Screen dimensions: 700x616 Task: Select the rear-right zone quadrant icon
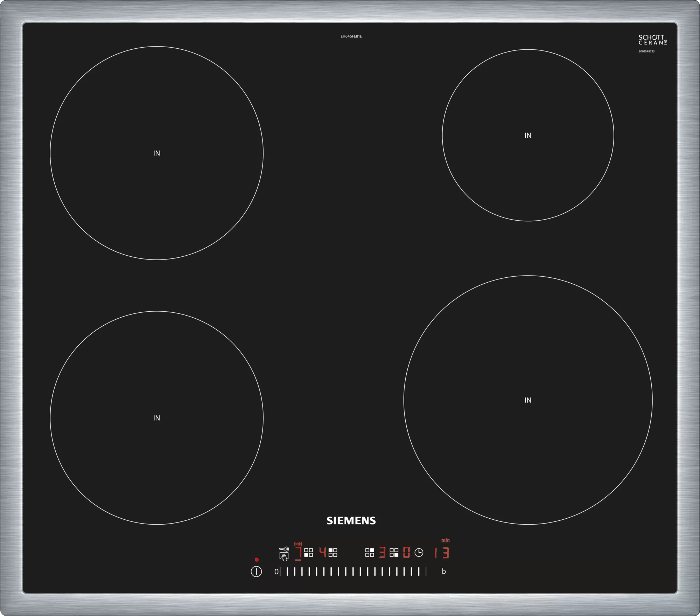(x=370, y=552)
